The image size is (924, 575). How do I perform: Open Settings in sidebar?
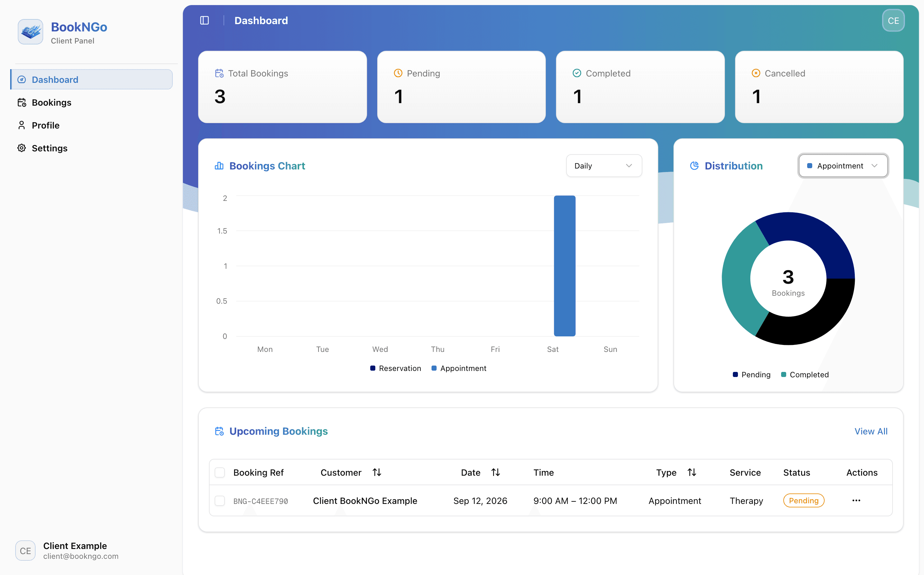point(91,148)
